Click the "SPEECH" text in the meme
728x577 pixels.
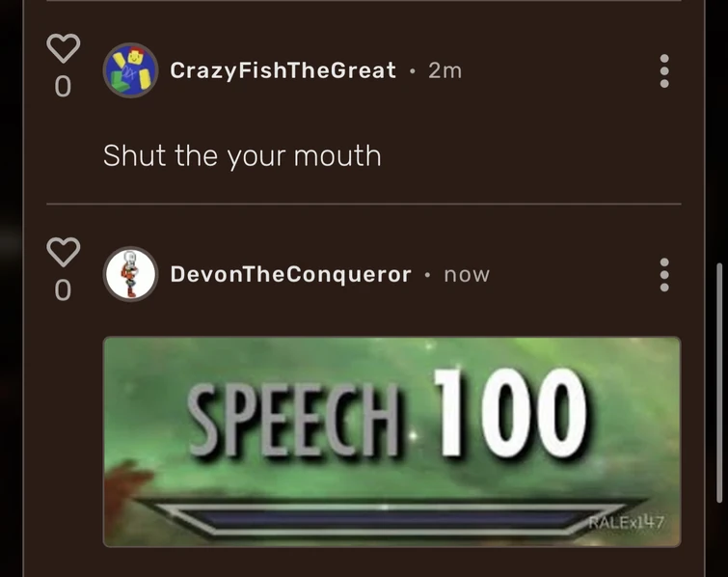(293, 421)
